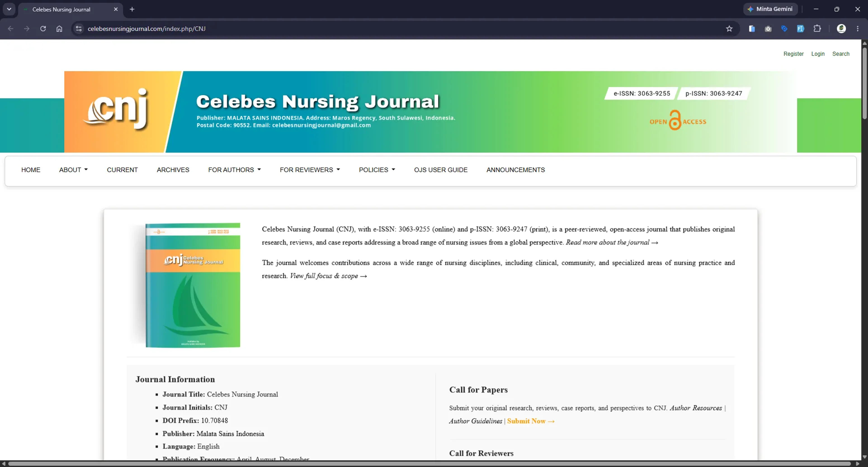Expand the POLICIES dropdown
Screen dimensions: 868x467
pyautogui.click(x=377, y=170)
